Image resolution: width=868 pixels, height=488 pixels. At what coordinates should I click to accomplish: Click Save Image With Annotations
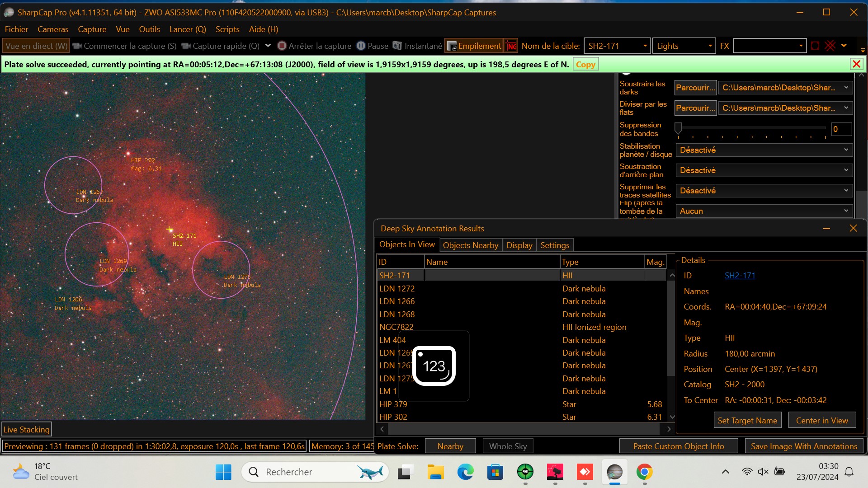pyautogui.click(x=804, y=446)
